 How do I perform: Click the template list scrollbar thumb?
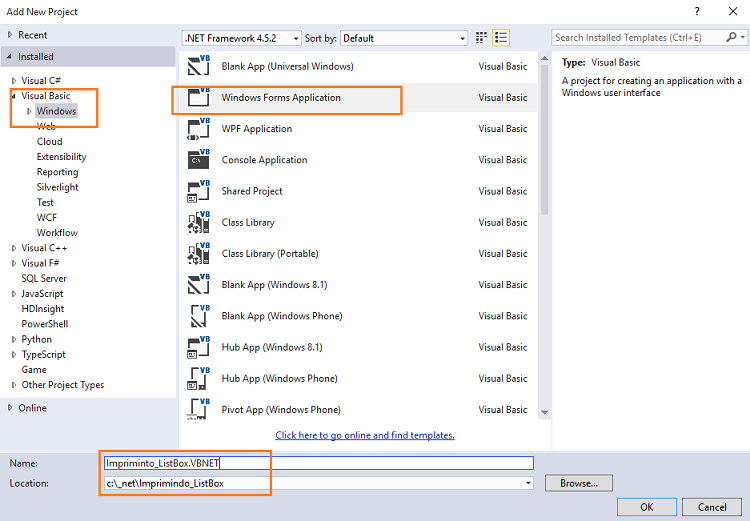pos(544,139)
